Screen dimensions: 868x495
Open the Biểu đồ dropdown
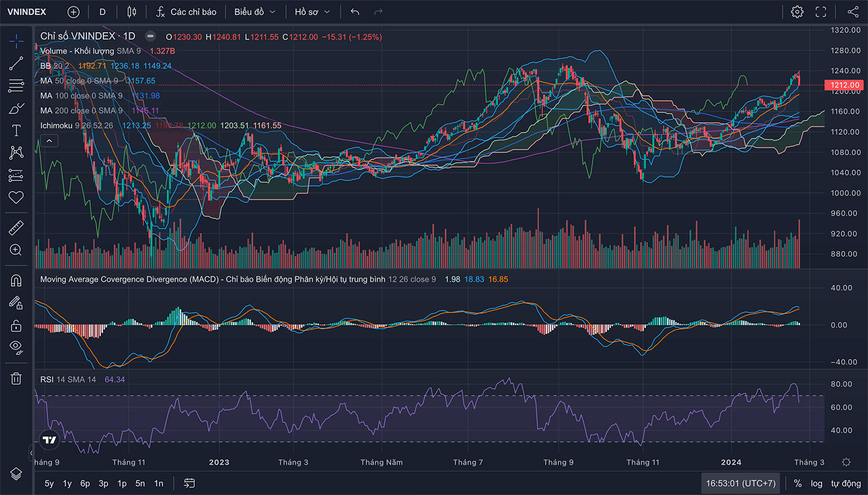pos(255,12)
